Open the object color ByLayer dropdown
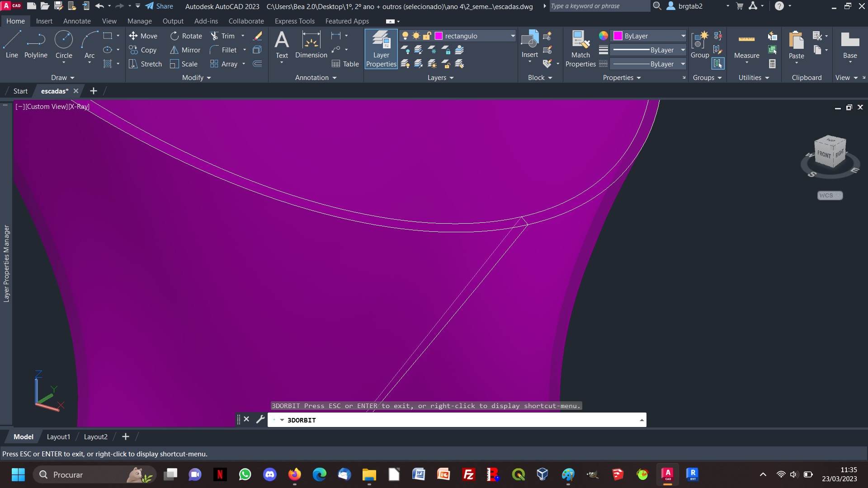 pos(683,36)
